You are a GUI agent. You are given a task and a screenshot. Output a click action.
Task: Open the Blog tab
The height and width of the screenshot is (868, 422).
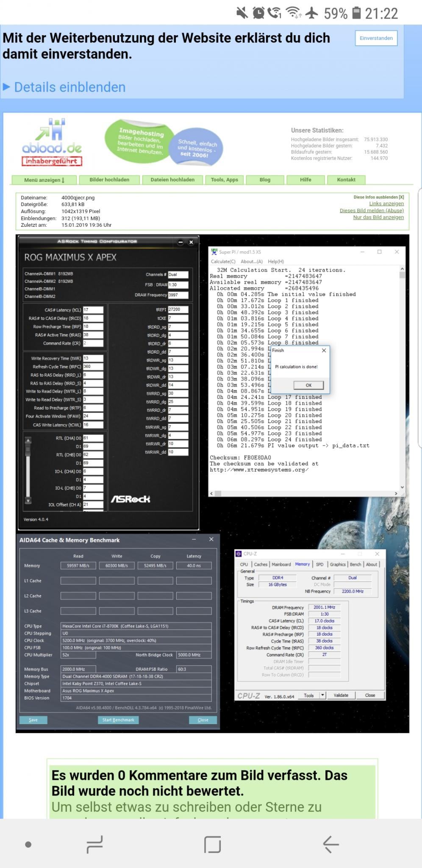pyautogui.click(x=265, y=180)
